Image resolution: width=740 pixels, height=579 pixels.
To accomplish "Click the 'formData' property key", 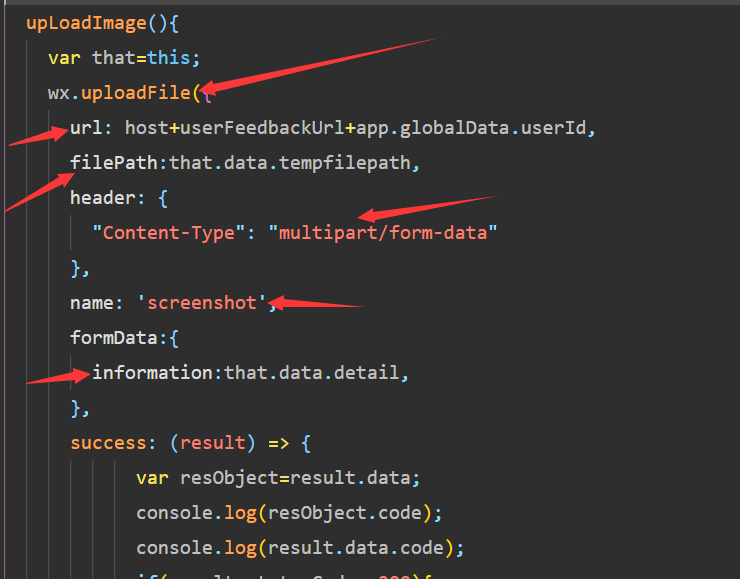I will click(x=114, y=338).
